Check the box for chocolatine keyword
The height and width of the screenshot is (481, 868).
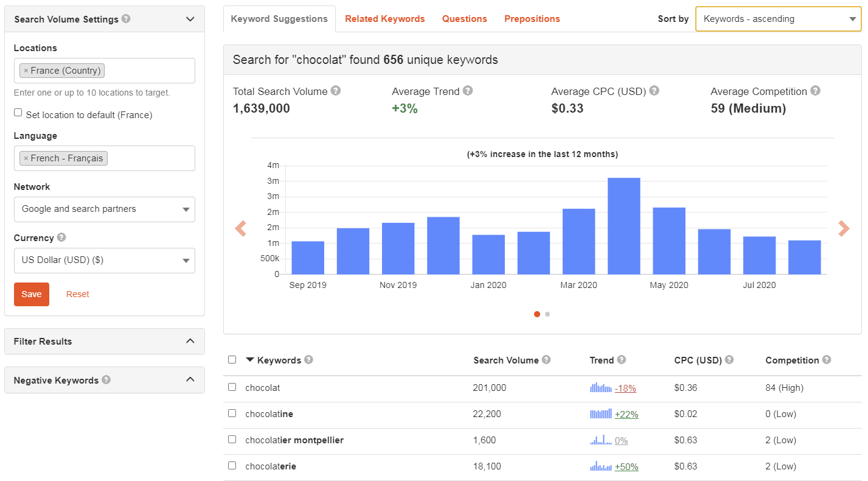(x=232, y=413)
